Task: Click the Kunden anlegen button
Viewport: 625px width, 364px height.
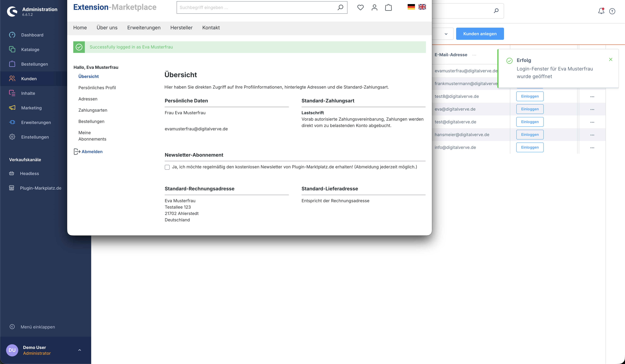Action: coord(480,34)
